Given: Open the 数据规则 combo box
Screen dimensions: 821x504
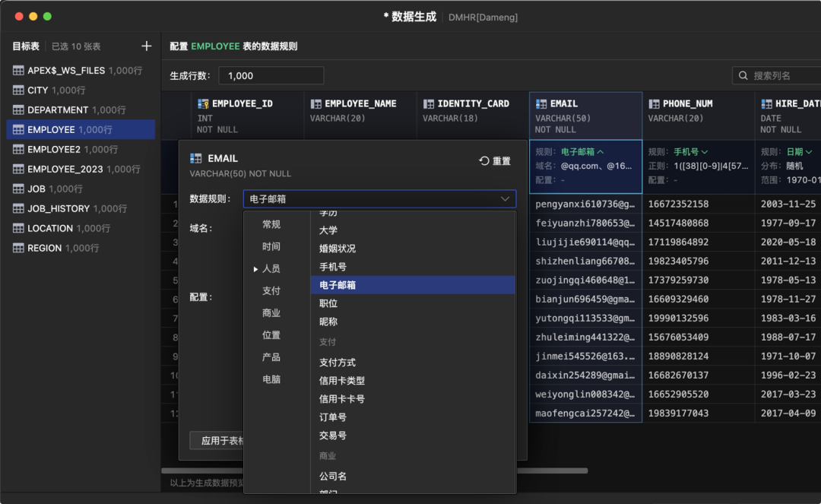Looking at the screenshot, I should click(x=379, y=199).
